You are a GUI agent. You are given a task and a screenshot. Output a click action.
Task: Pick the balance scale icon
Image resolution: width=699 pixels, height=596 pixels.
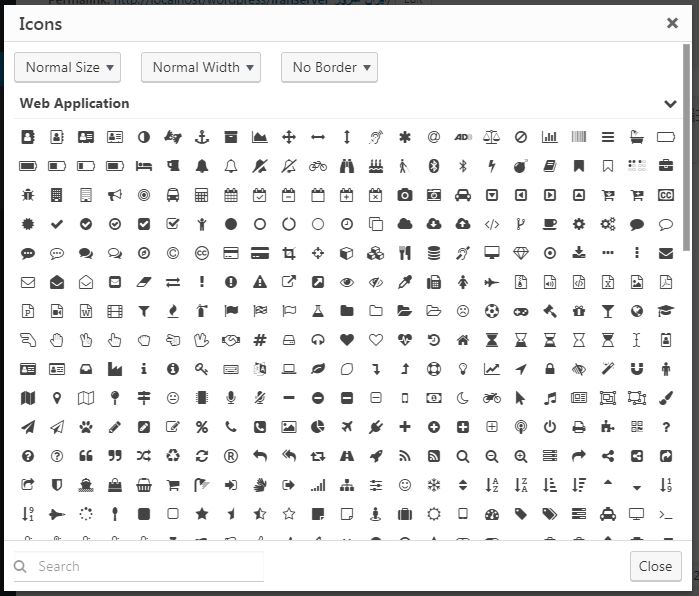pyautogui.click(x=492, y=137)
